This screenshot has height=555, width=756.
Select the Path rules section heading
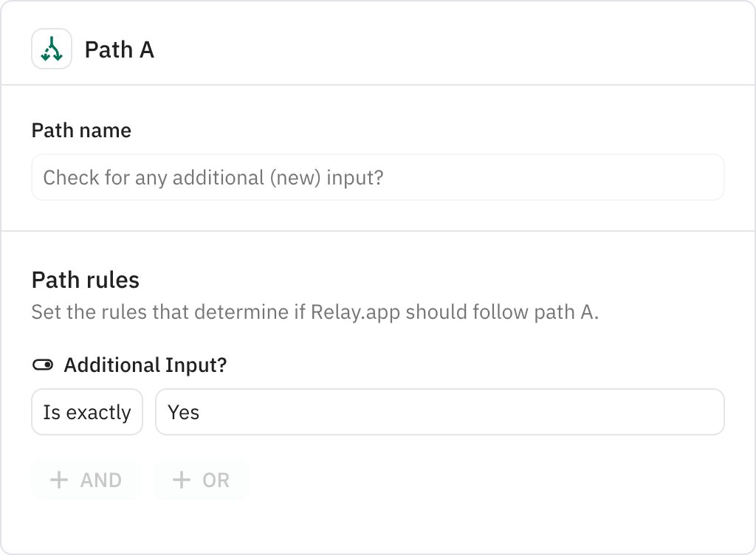[x=86, y=280]
